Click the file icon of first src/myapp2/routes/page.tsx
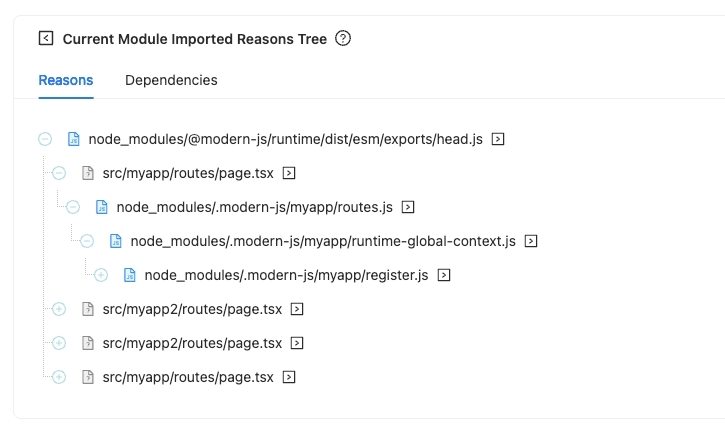 tap(87, 309)
